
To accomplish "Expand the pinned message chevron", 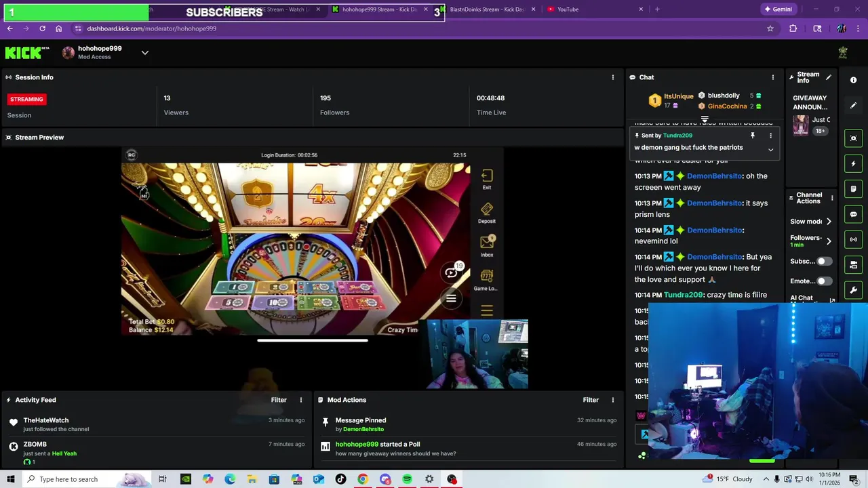I will [x=770, y=150].
